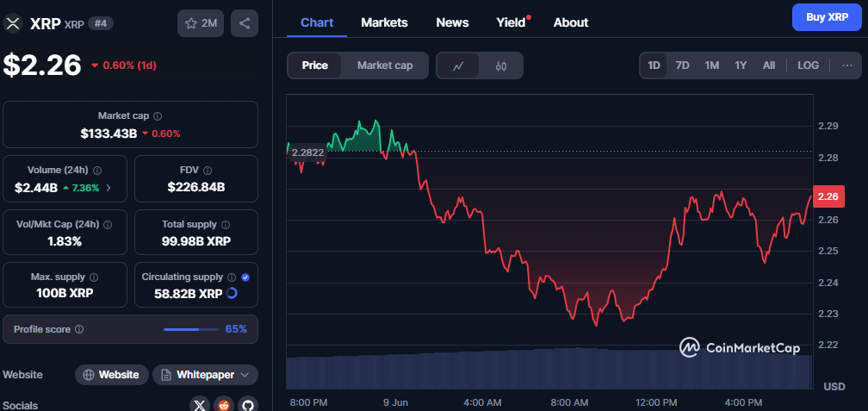Screen dimensions: 868x411
Task: Show info tooltip for FDV
Action: tap(208, 170)
